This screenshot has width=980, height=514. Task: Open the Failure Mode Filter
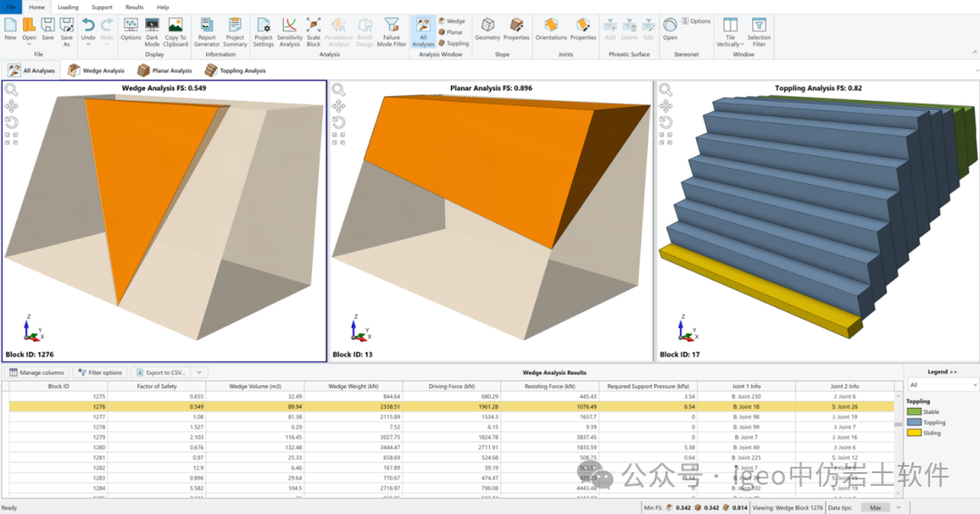[x=391, y=32]
